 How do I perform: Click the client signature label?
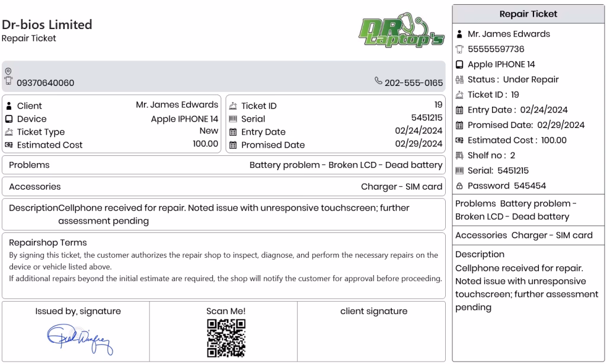coord(373,311)
